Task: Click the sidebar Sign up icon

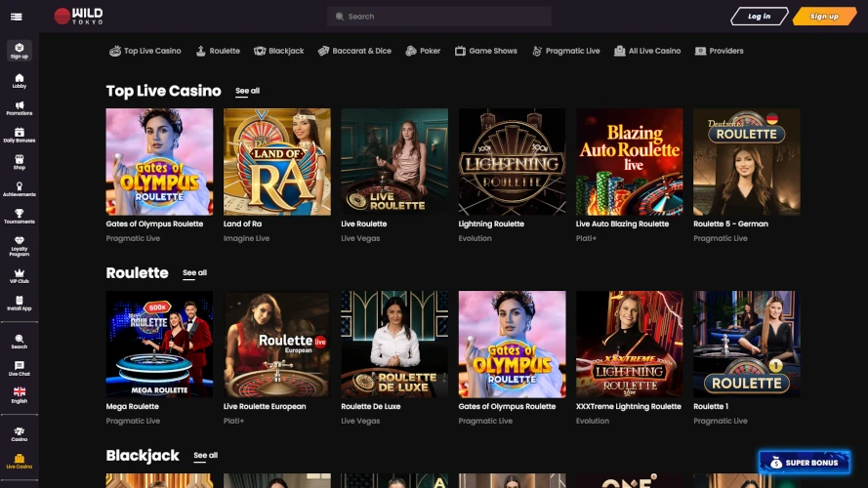Action: pyautogui.click(x=20, y=51)
